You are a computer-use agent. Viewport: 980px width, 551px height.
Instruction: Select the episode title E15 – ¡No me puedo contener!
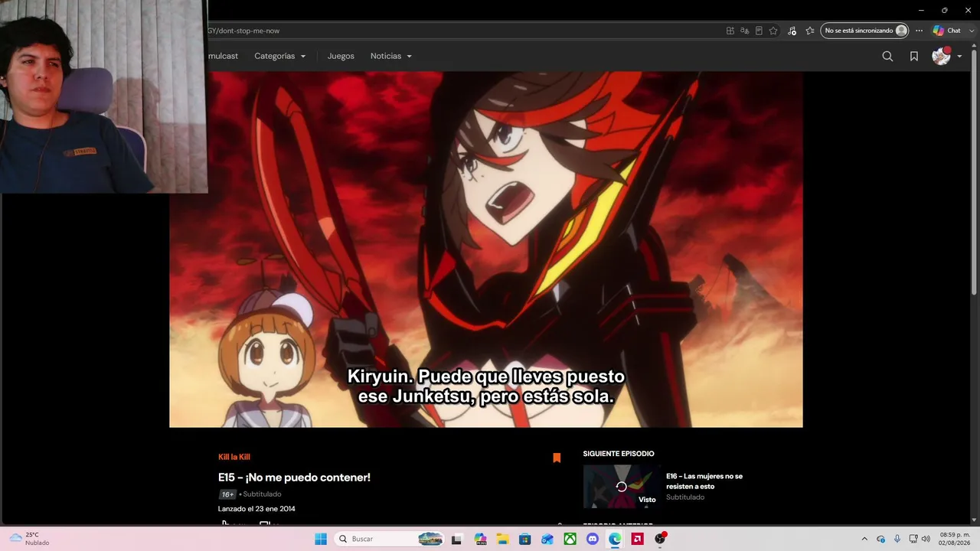[x=294, y=478]
